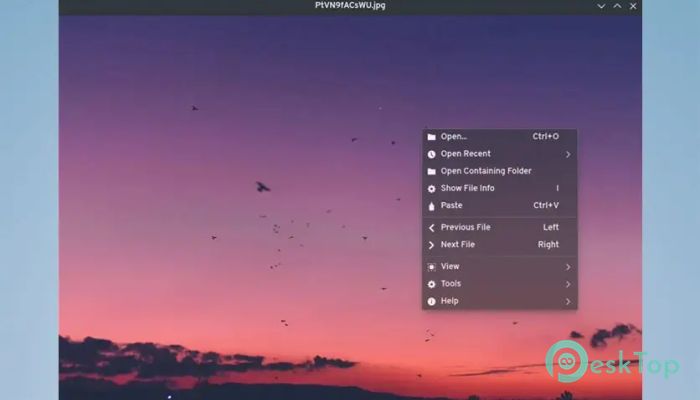Click the folder icon beside Open...
This screenshot has width=700, height=400.
(x=431, y=137)
